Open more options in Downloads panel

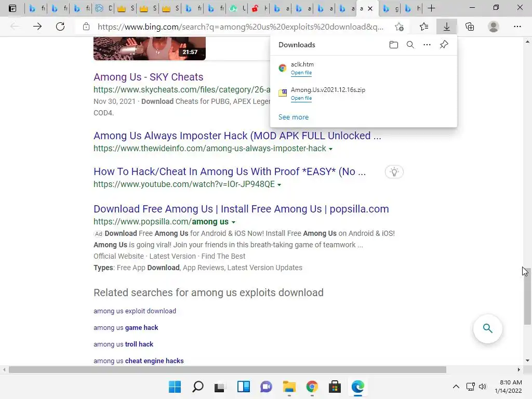click(427, 45)
